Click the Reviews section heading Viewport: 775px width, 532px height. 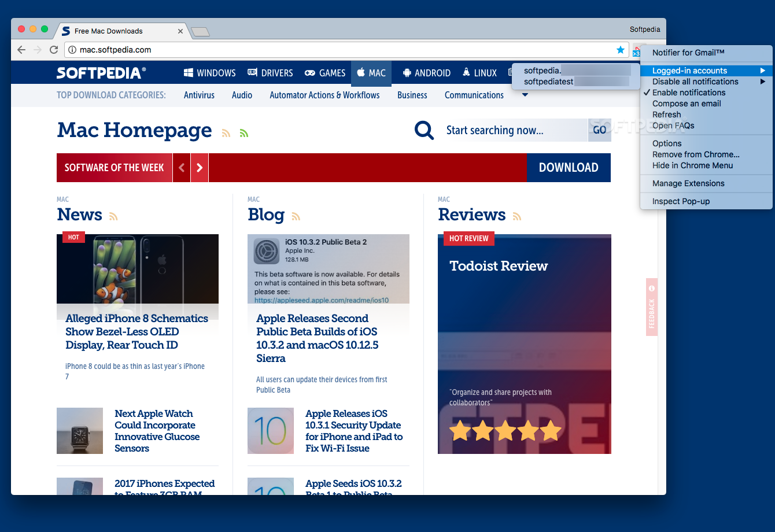[472, 215]
